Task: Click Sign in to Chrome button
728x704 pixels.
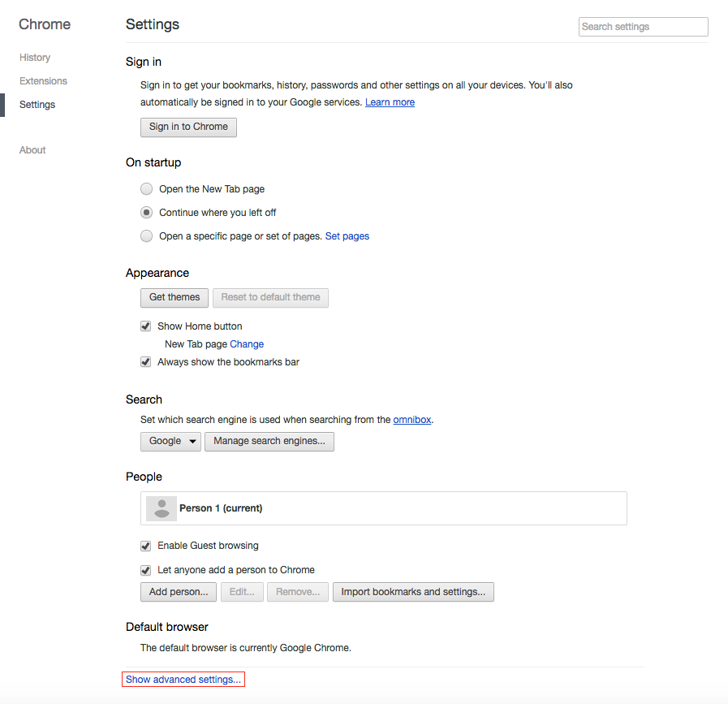Action: coord(188,127)
